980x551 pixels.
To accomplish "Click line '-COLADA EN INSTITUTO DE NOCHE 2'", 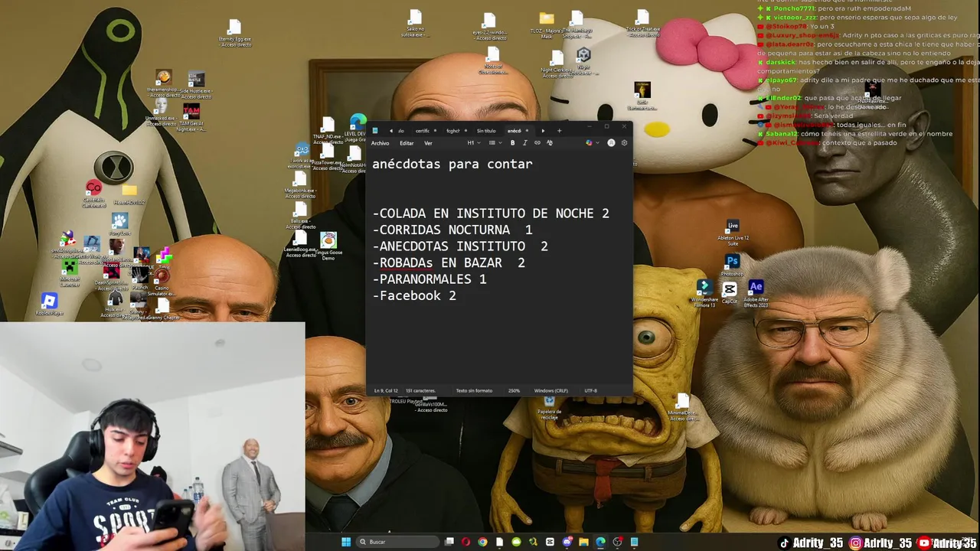I will 491,214.
